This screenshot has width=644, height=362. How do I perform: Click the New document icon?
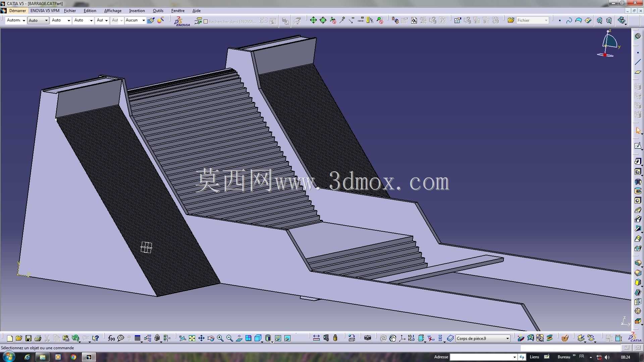tap(10, 338)
